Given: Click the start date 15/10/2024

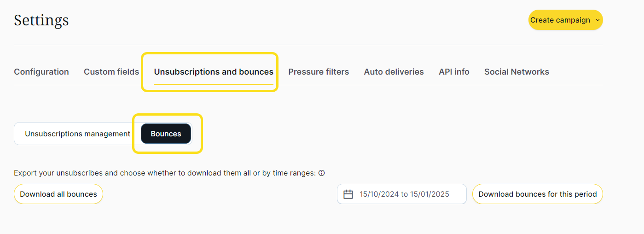Looking at the screenshot, I should tap(379, 194).
